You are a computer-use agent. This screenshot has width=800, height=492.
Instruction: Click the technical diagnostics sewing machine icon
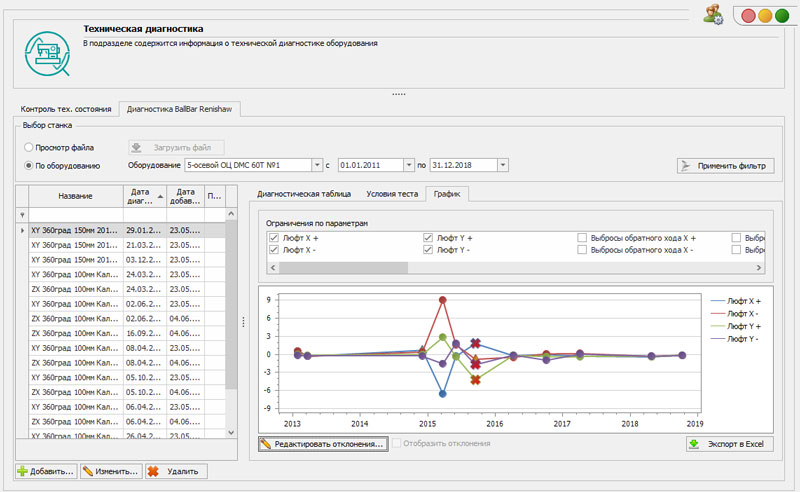tap(47, 52)
